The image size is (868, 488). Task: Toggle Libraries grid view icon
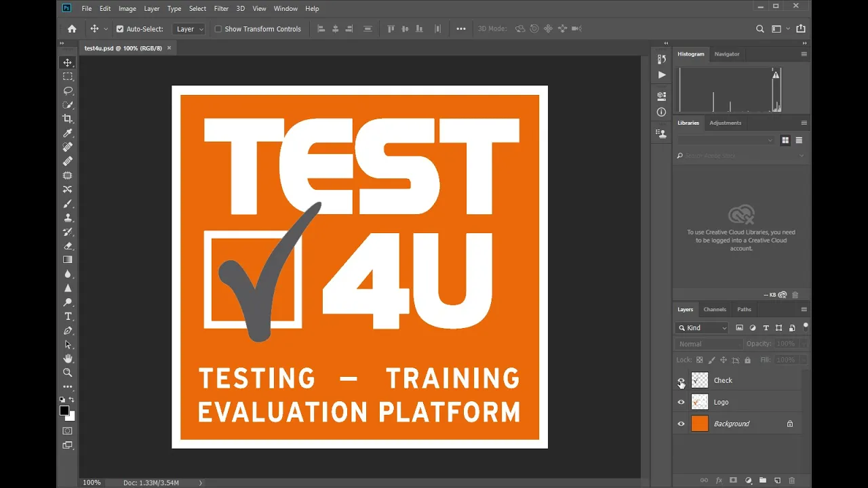pyautogui.click(x=785, y=140)
